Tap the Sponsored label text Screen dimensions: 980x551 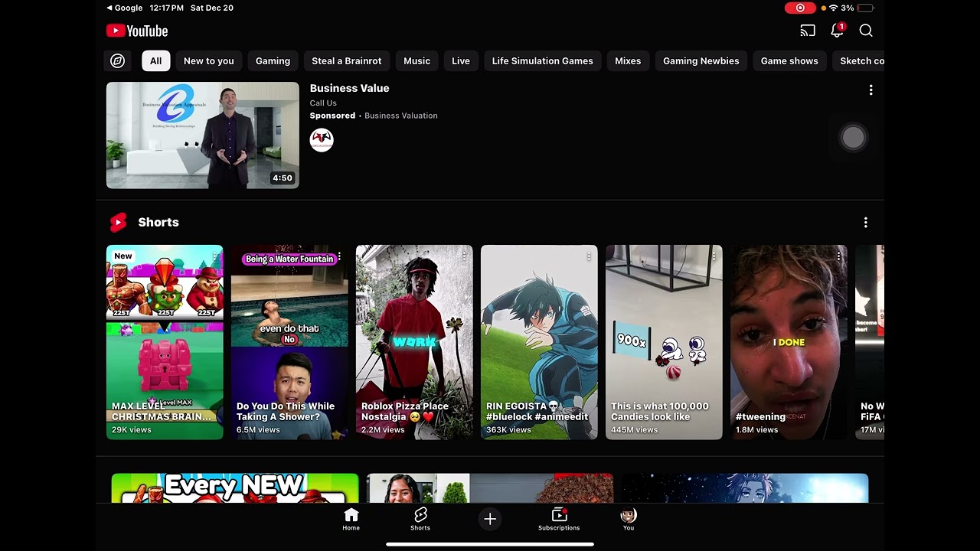332,116
